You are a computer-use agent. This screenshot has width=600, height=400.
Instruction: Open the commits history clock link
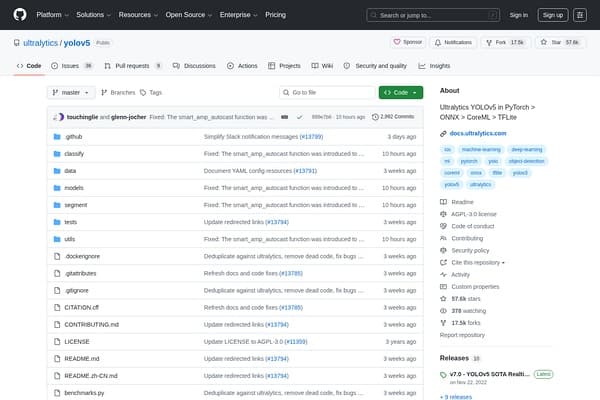tap(393, 117)
